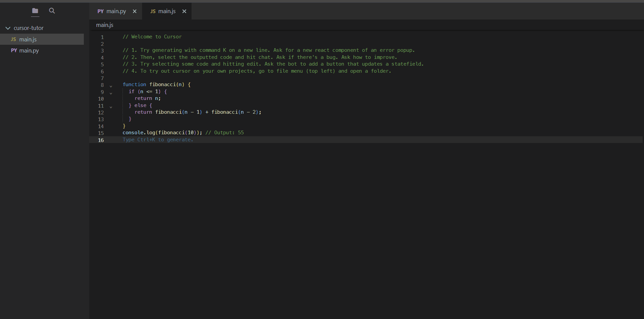Collapse the fibonacci function at line 8

coord(111,86)
